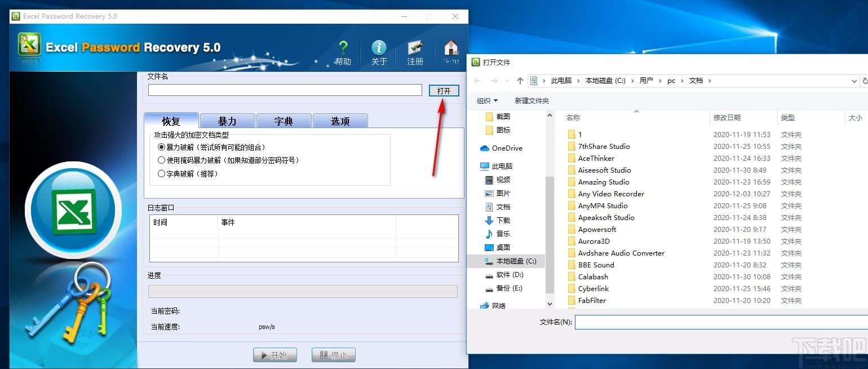Screen dimensions: 868x369
Task: Expand path chevron after 此电脑
Action: coord(578,81)
